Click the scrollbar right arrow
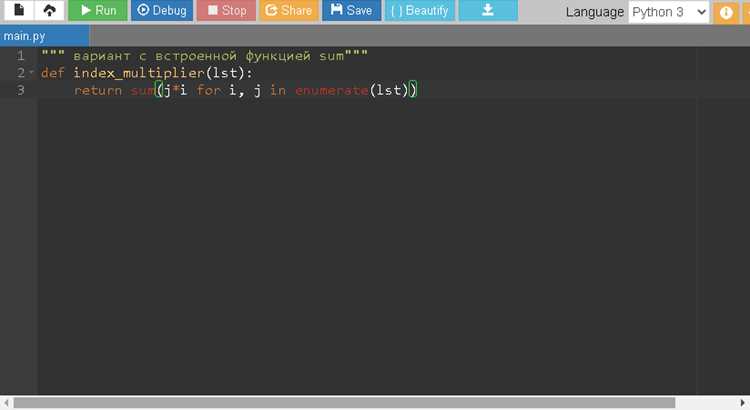 (743, 403)
